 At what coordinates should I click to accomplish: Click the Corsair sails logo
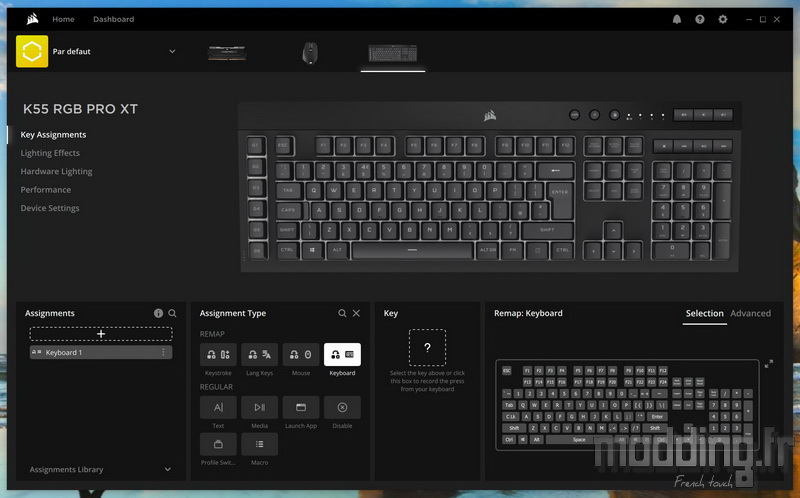coord(33,19)
